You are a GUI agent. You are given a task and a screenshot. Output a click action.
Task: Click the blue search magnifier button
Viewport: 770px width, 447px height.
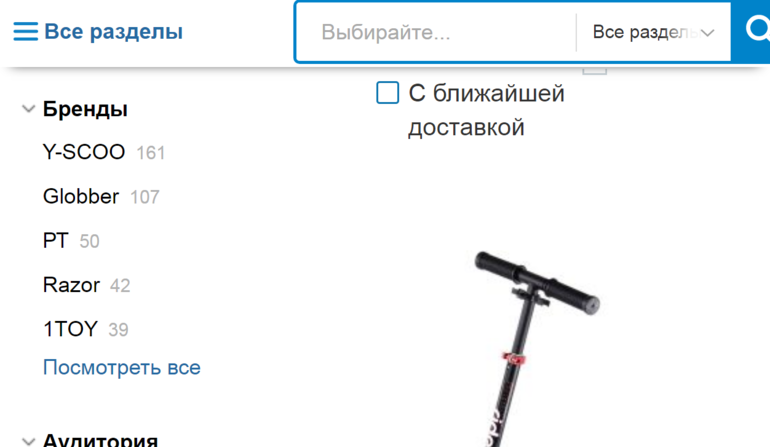point(751,31)
